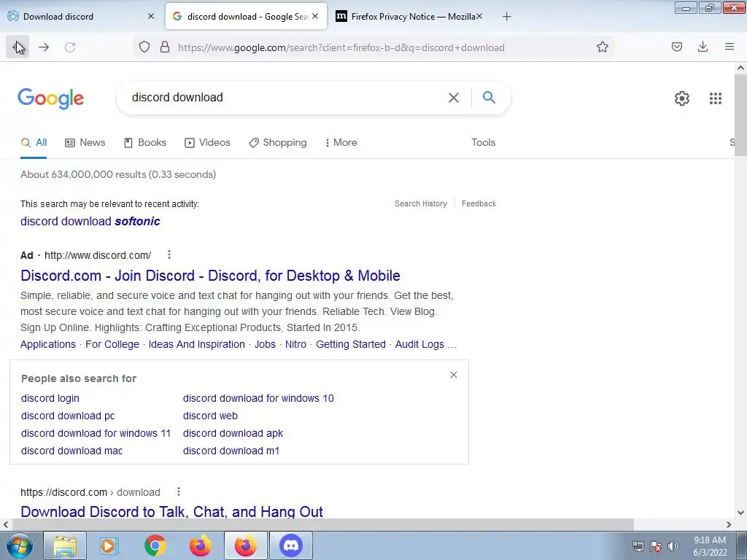Select the Books search filter
Viewport: 747px width, 560px height.
[x=145, y=142]
